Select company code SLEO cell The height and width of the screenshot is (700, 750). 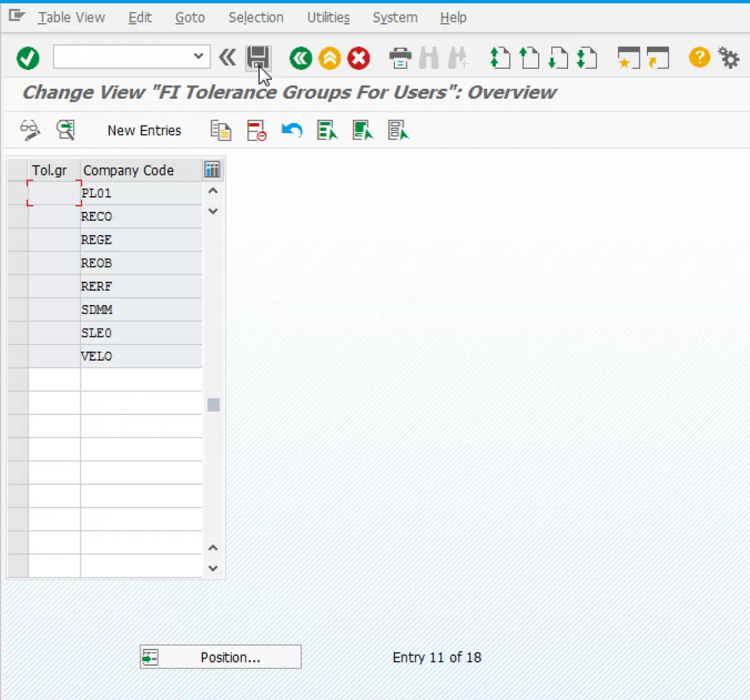point(141,333)
